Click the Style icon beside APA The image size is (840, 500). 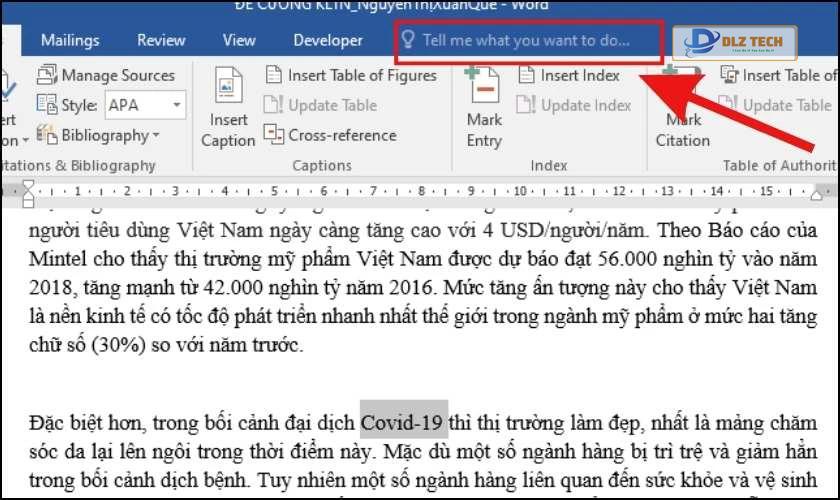[x=47, y=105]
